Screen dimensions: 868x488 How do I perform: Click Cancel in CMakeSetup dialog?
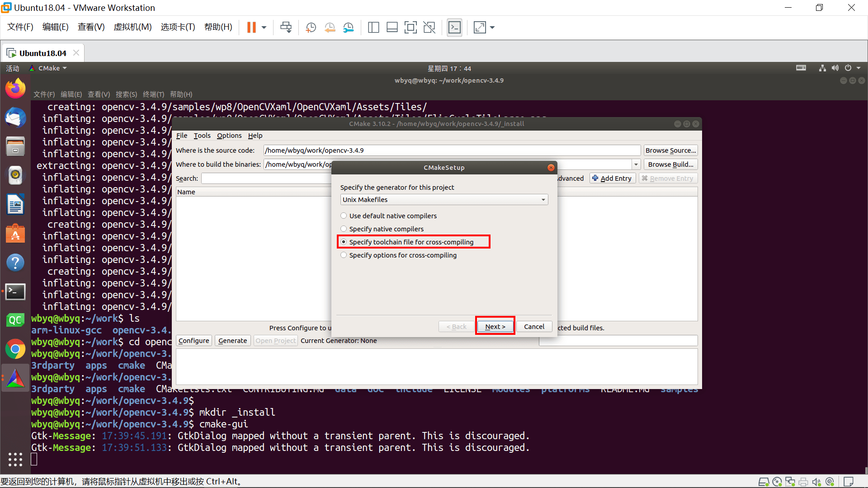tap(534, 327)
